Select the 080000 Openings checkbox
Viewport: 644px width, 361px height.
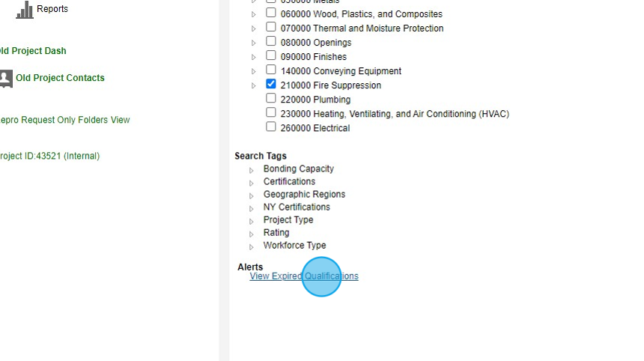point(271,42)
